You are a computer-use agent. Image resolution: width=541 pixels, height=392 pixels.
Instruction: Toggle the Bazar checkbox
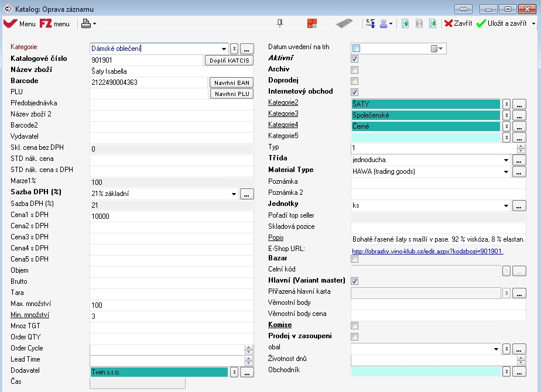pos(354,259)
